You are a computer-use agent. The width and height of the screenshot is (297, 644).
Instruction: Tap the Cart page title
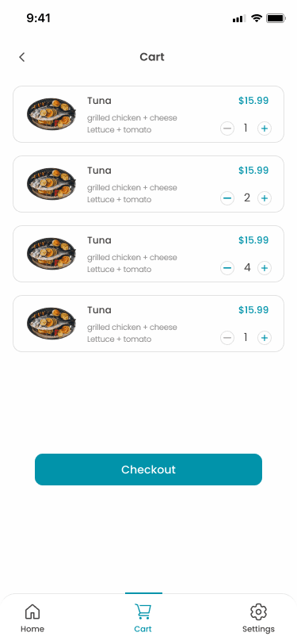pyautogui.click(x=152, y=56)
